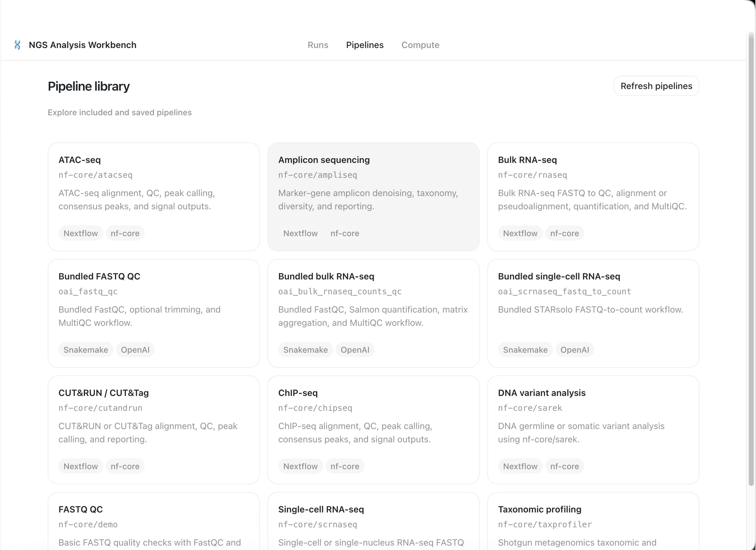This screenshot has width=756, height=550.
Task: Click Nextflow tag on Amplicon sequencing card
Action: pyautogui.click(x=300, y=233)
